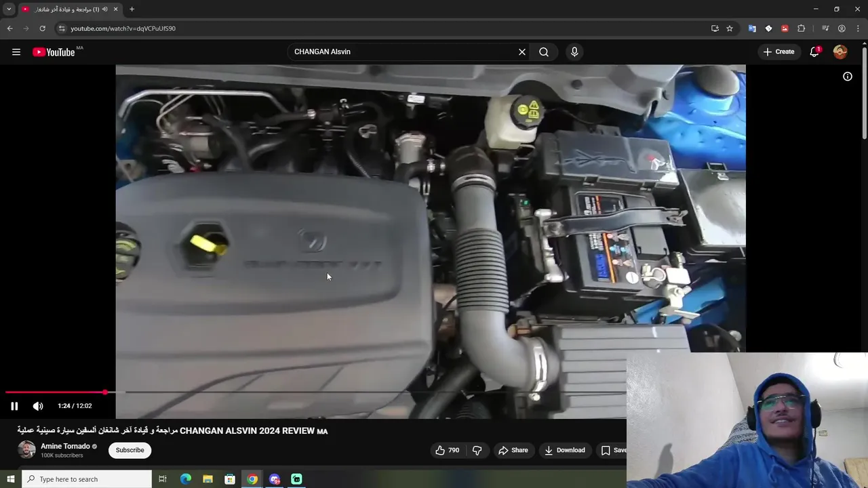Click the playhead scrubber dot
Viewport: 868px width, 488px height.
coord(105,392)
